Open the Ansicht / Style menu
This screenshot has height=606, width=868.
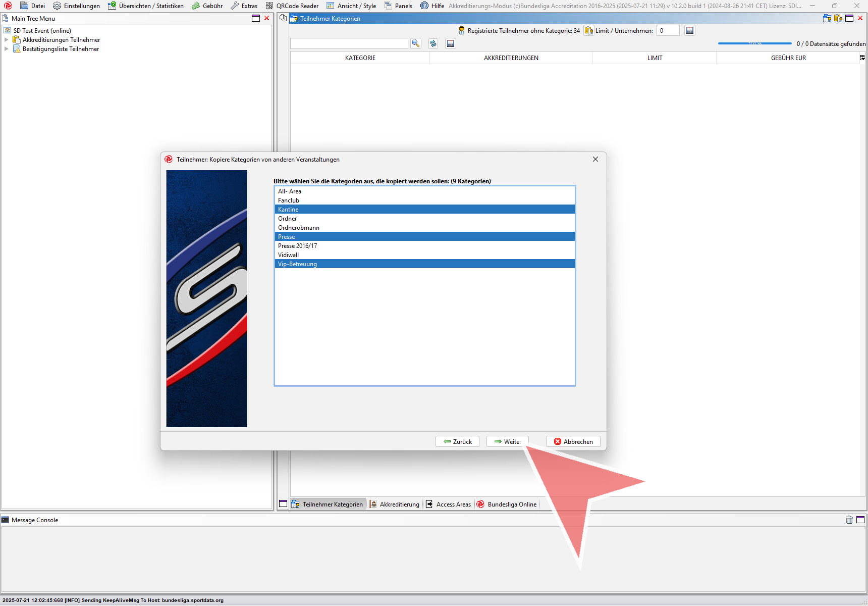(x=351, y=6)
